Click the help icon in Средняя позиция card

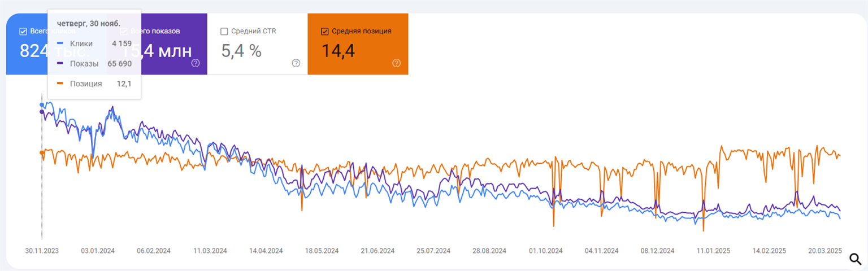[x=396, y=63]
